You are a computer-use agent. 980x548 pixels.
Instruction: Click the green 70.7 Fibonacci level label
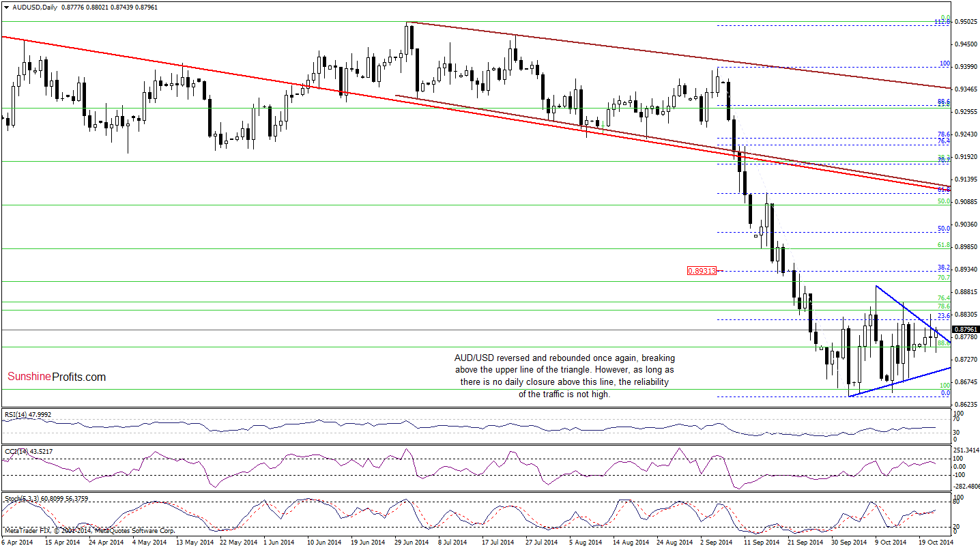pos(944,278)
